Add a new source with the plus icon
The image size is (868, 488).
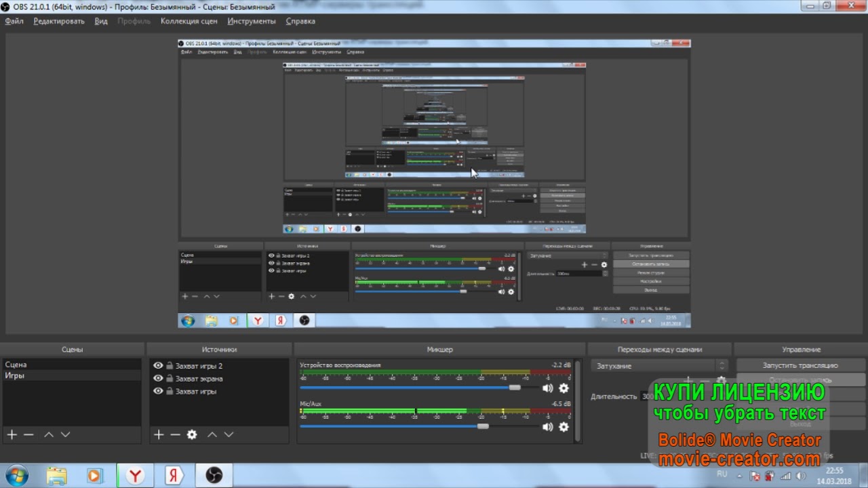[159, 434]
